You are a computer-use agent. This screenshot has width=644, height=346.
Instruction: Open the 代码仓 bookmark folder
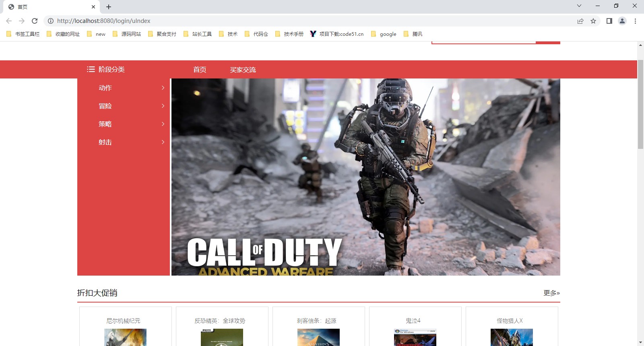coord(256,34)
